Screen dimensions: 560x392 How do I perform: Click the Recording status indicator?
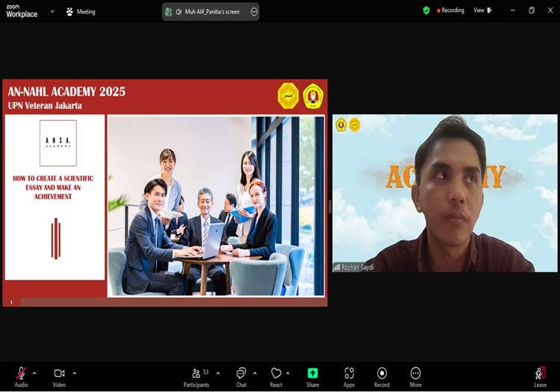click(x=450, y=10)
